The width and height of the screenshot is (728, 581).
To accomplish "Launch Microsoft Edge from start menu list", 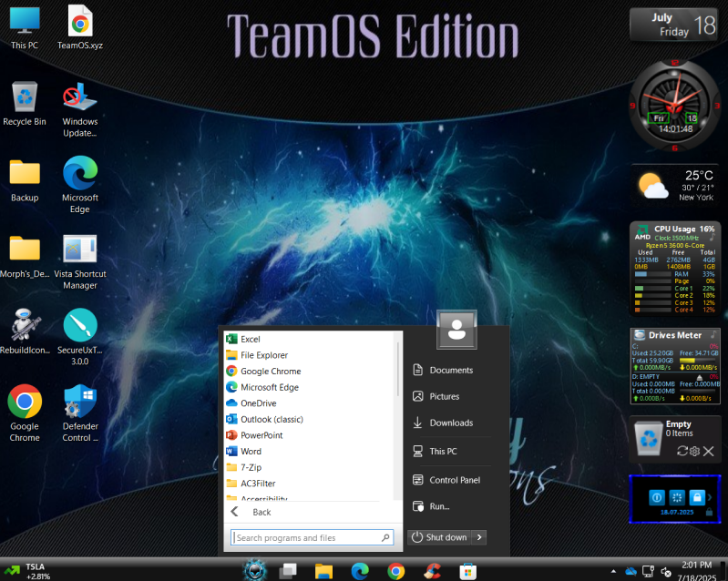I will point(309,387).
